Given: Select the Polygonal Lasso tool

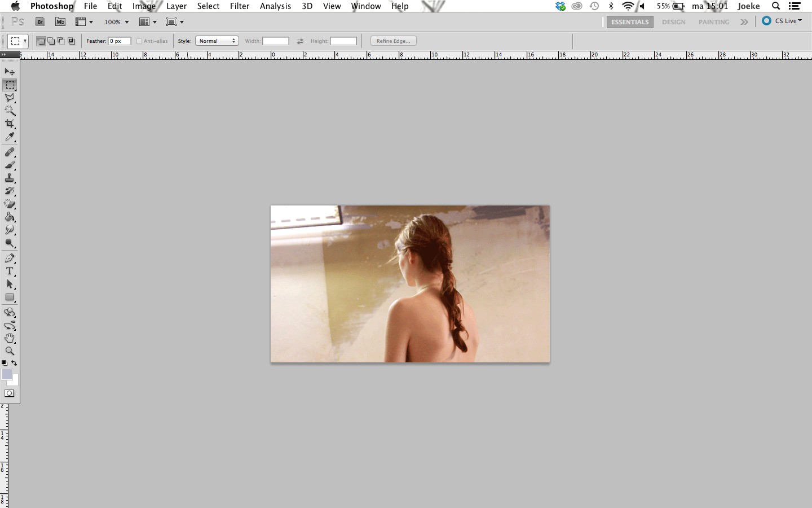Looking at the screenshot, I should [x=10, y=98].
